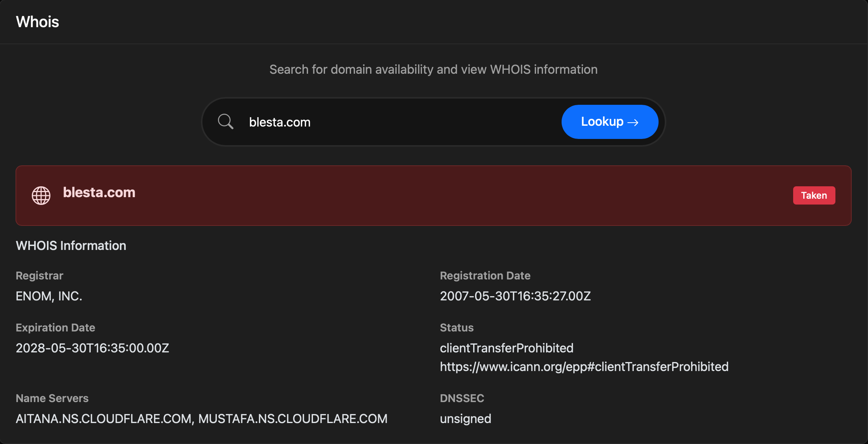Click the Registrar field label
The height and width of the screenshot is (444, 868).
pos(40,276)
